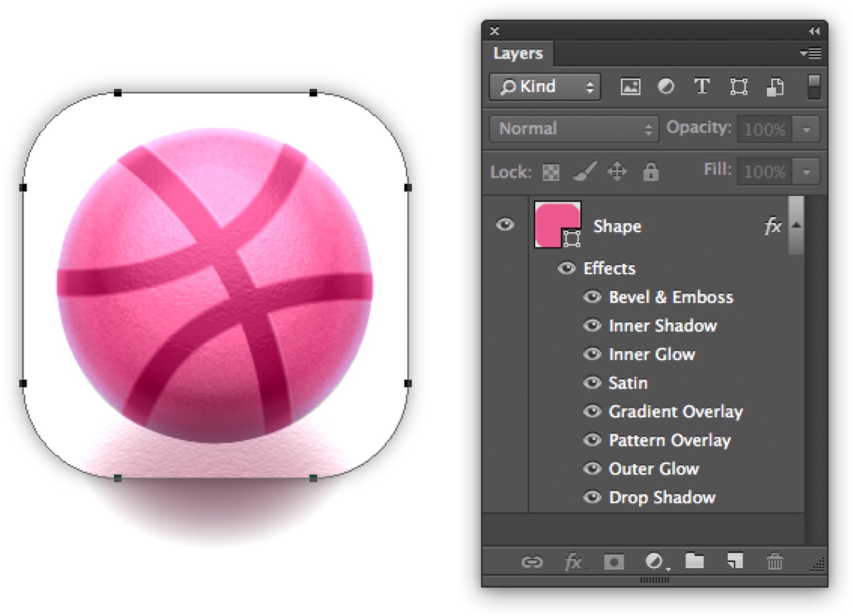Hide the Shape layer eye

(505, 224)
